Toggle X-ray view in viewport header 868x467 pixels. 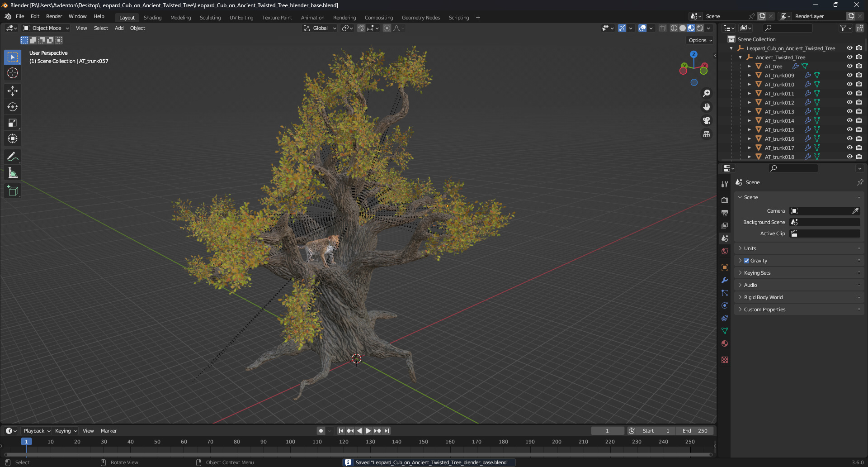click(x=662, y=28)
